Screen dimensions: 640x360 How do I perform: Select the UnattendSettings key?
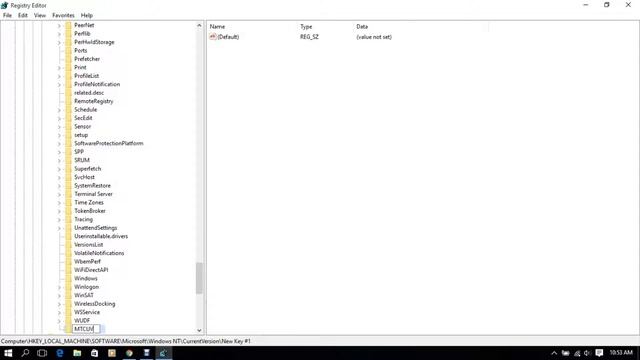pyautogui.click(x=96, y=228)
